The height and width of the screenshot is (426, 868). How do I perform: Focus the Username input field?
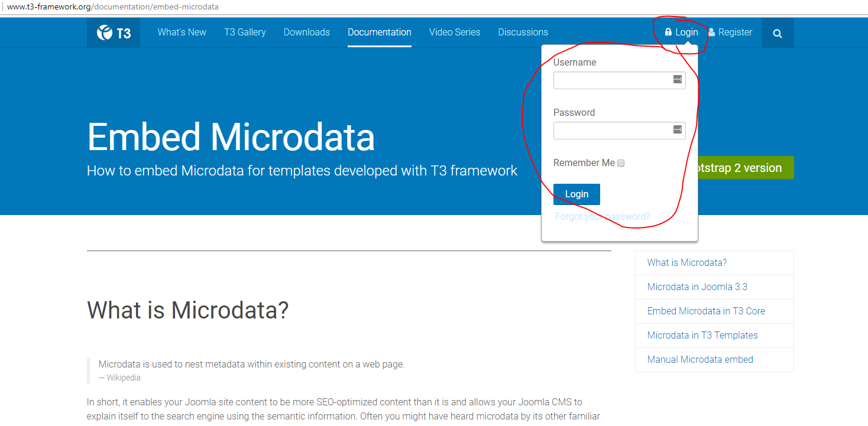620,80
